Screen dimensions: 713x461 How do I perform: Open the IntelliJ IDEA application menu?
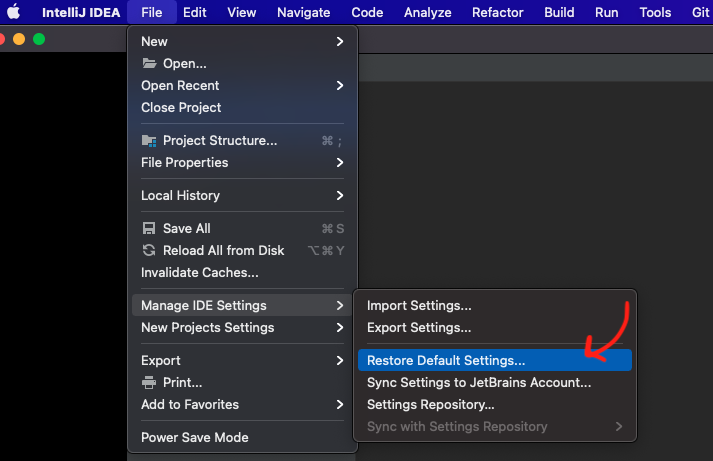(81, 12)
